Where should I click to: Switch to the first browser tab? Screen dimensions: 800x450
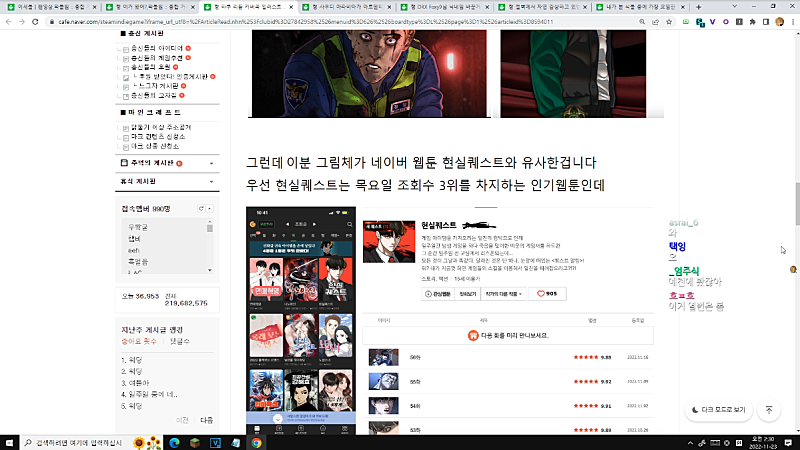(x=51, y=7)
